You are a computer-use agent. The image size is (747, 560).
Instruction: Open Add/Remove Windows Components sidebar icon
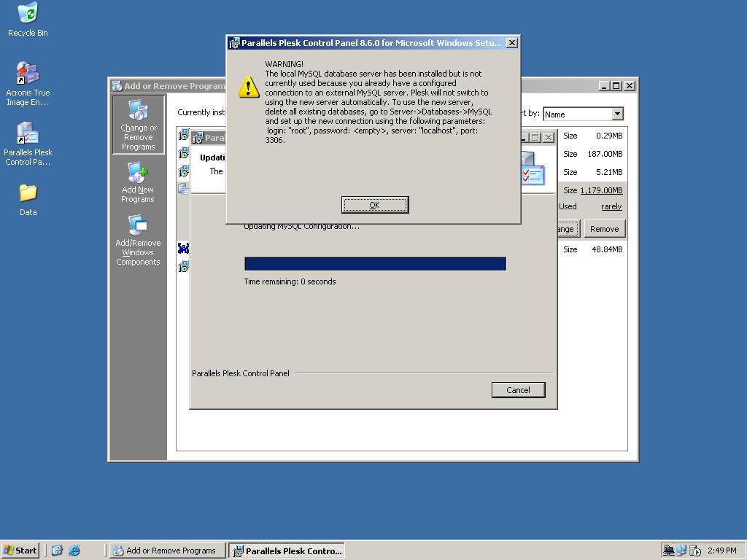point(138,241)
